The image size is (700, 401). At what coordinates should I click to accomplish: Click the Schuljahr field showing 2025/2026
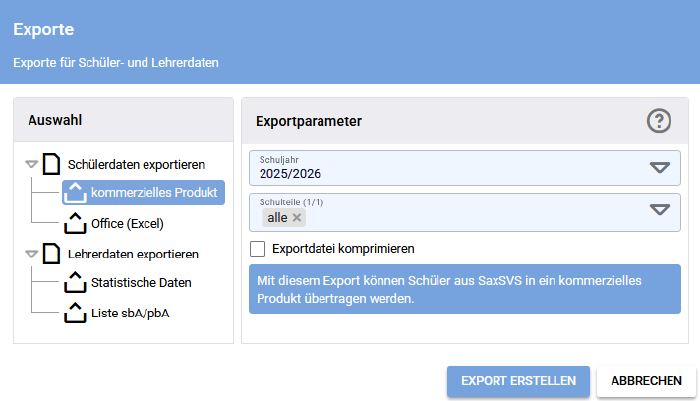440,168
